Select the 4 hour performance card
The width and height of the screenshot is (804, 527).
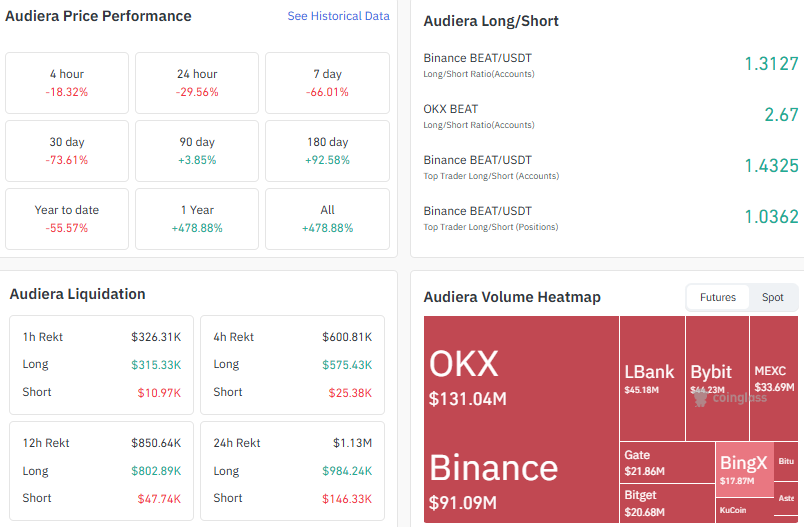pos(67,83)
